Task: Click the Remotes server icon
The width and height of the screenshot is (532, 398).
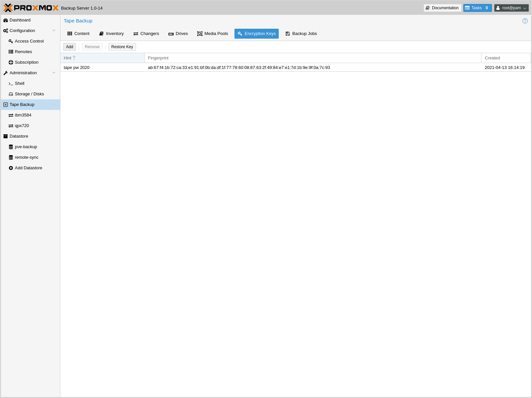Action: tap(11, 52)
